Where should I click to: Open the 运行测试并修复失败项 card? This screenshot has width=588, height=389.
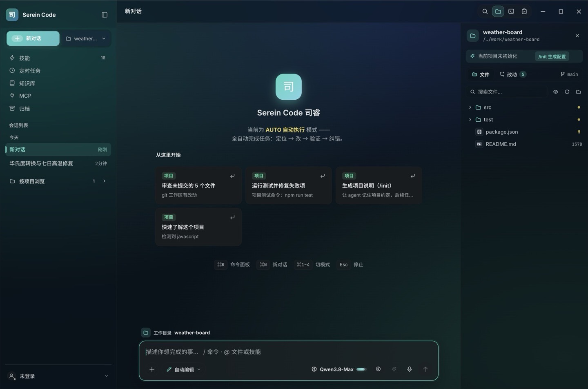289,185
